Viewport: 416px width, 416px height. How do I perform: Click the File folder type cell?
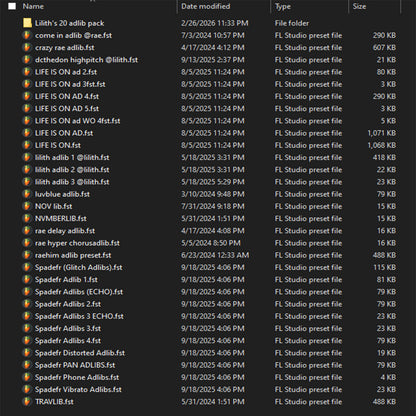292,23
